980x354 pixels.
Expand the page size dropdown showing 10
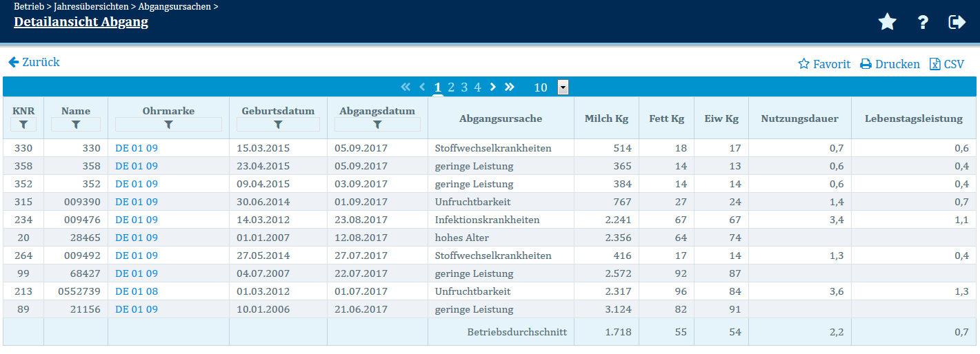[x=563, y=87]
